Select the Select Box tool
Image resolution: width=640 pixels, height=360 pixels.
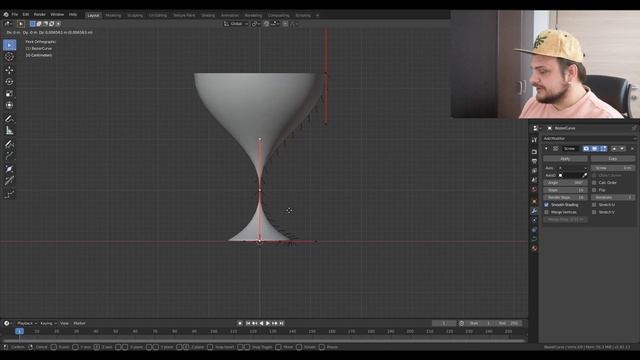[9, 45]
